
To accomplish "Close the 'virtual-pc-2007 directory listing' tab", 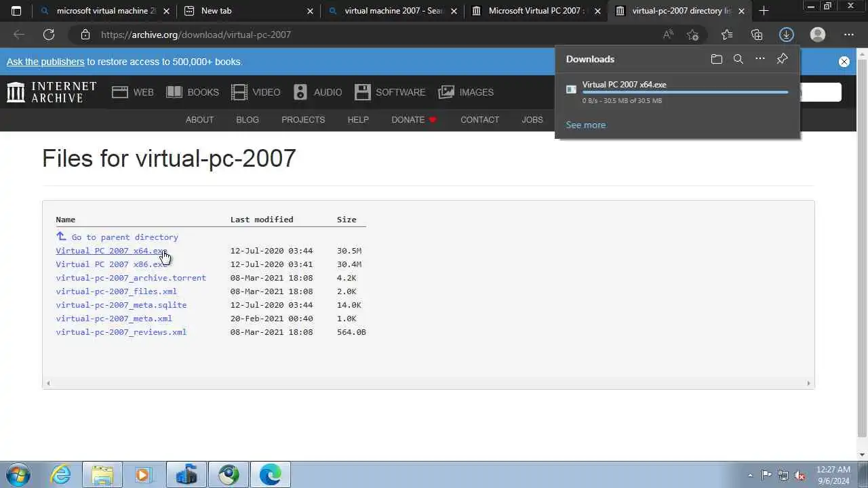I will pyautogui.click(x=741, y=11).
